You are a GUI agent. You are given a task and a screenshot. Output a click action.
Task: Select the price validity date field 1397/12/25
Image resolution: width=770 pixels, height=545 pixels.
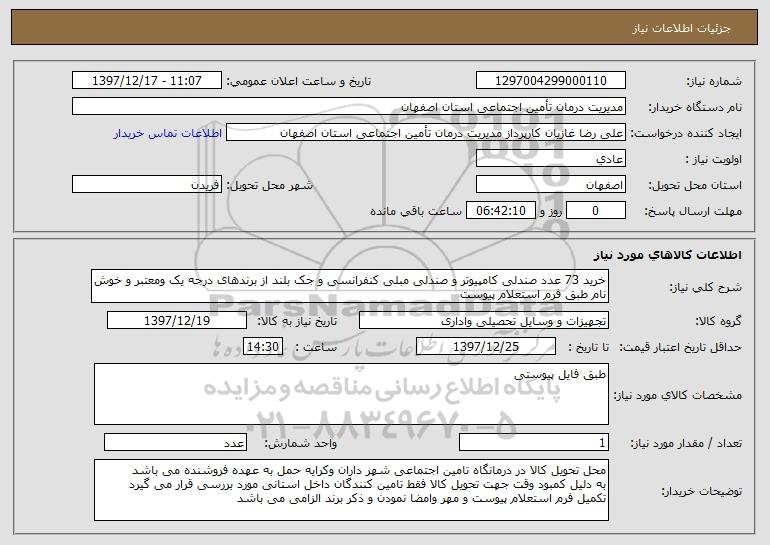pos(486,347)
